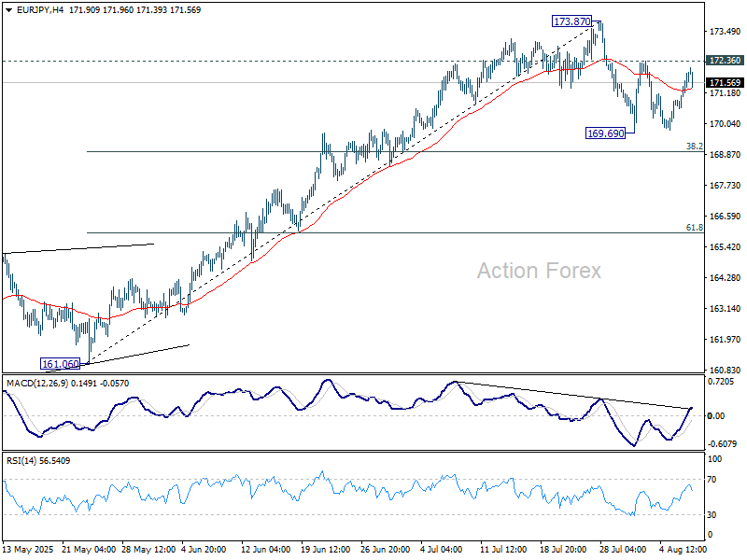Select the 38.2 Fibonacci level label
This screenshot has width=747, height=560.
(694, 147)
